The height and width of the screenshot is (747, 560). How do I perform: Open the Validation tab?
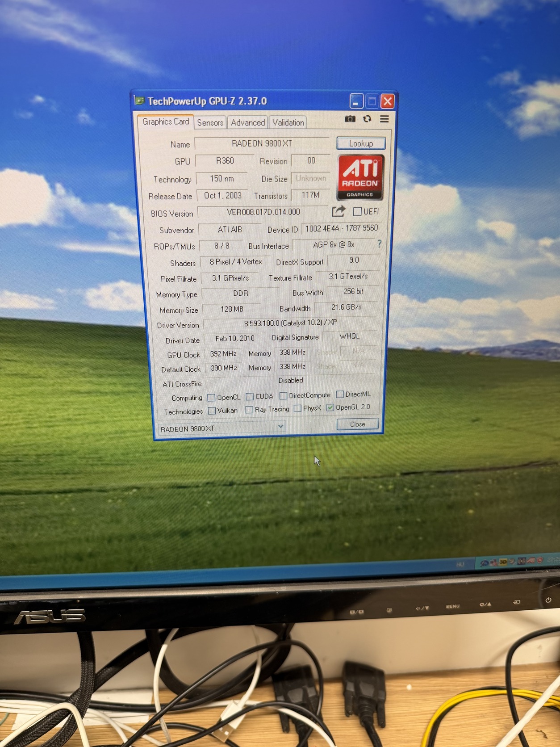click(288, 122)
